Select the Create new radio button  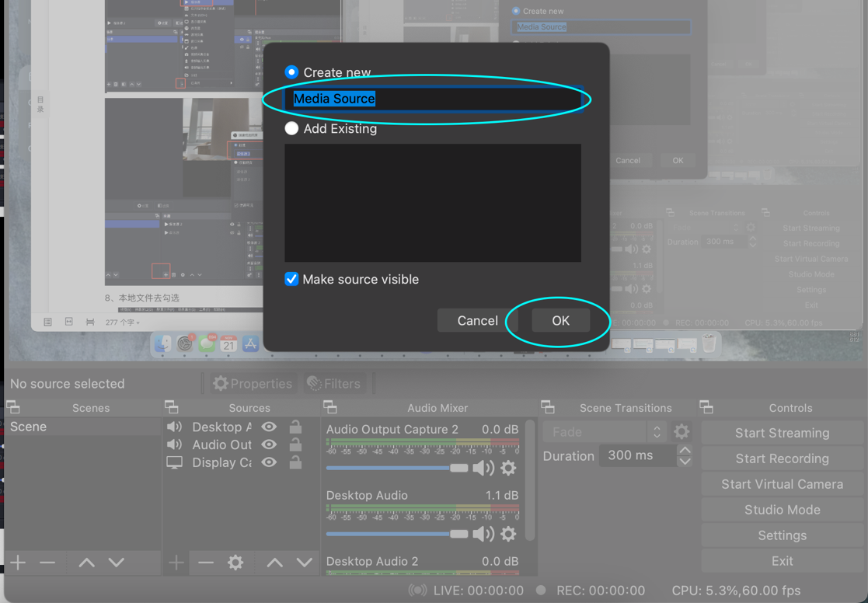coord(291,72)
